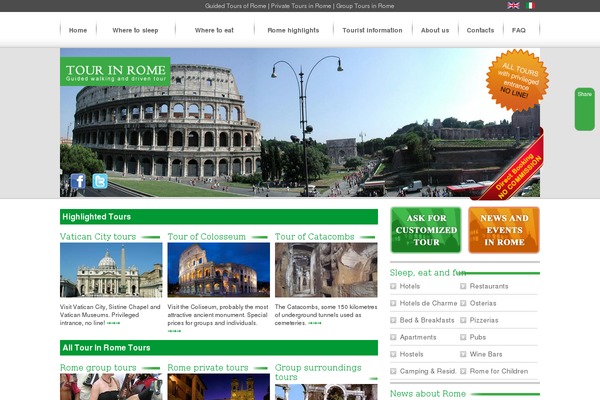
Task: Open the Osterias link
Action: click(483, 303)
